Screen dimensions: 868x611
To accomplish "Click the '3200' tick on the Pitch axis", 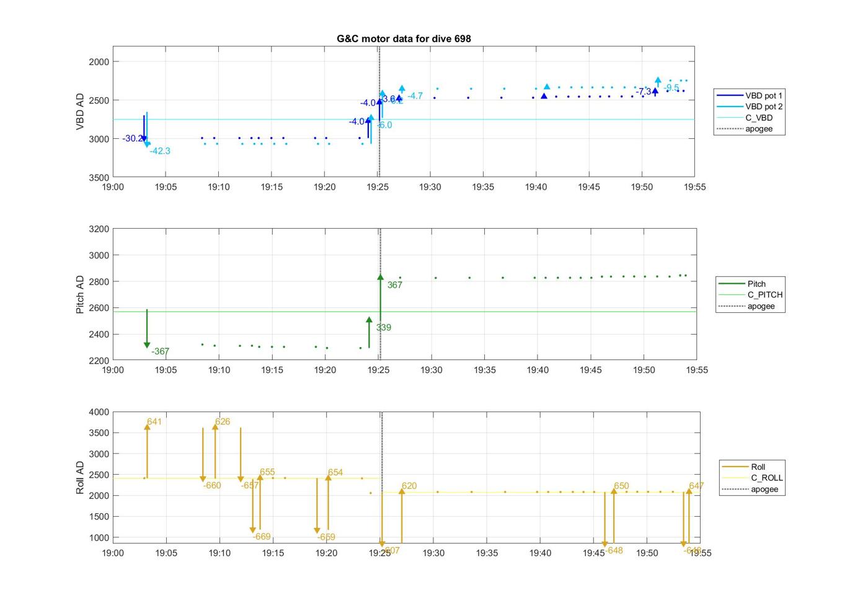I will pyautogui.click(x=99, y=229).
